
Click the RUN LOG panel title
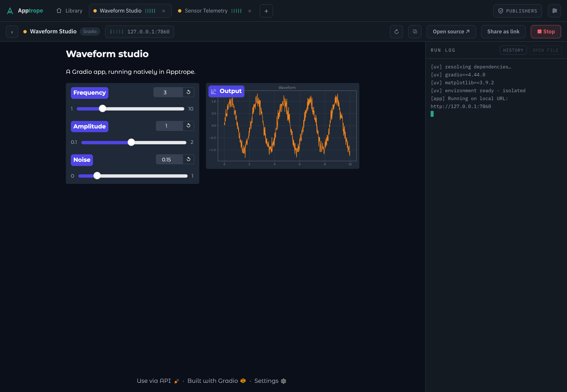[443, 50]
